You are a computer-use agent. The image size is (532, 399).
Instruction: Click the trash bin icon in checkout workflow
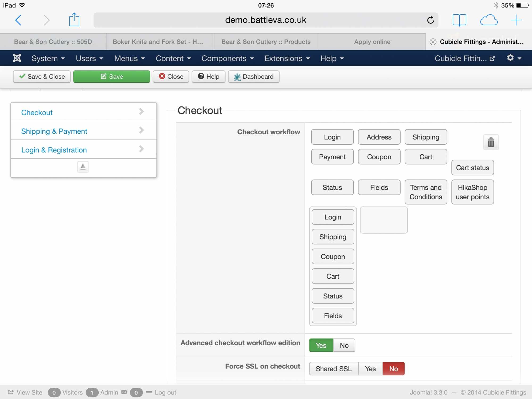pos(491,142)
